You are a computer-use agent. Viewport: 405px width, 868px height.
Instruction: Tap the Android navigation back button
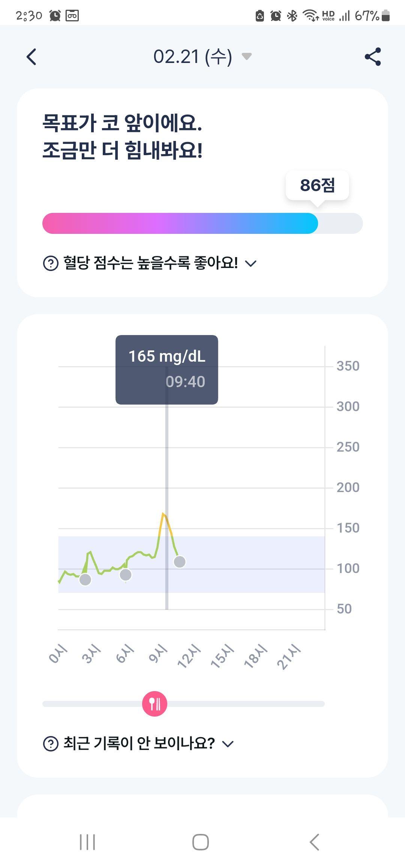coord(314,842)
